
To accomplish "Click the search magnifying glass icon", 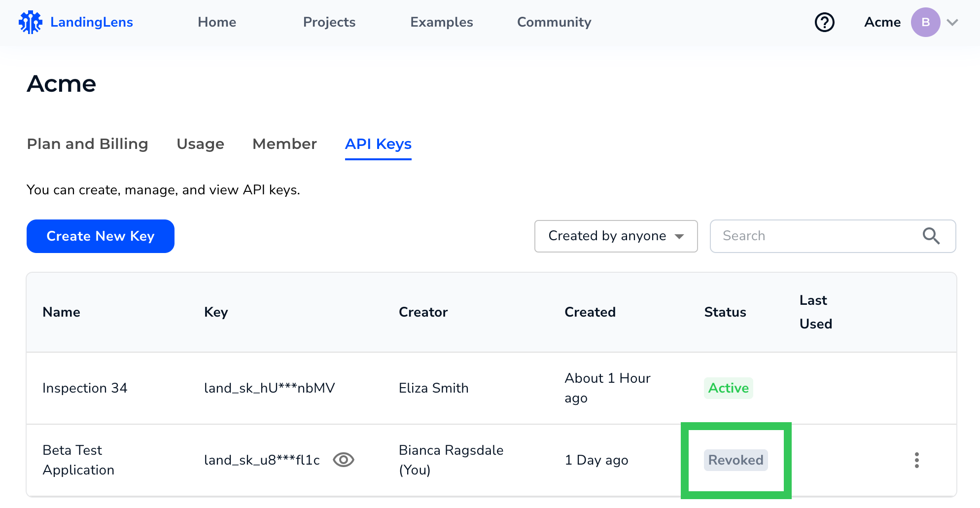I will tap(931, 236).
